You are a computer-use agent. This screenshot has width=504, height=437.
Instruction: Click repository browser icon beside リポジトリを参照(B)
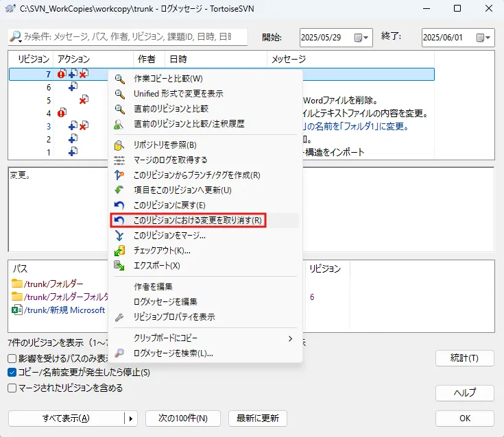pyautogui.click(x=119, y=145)
